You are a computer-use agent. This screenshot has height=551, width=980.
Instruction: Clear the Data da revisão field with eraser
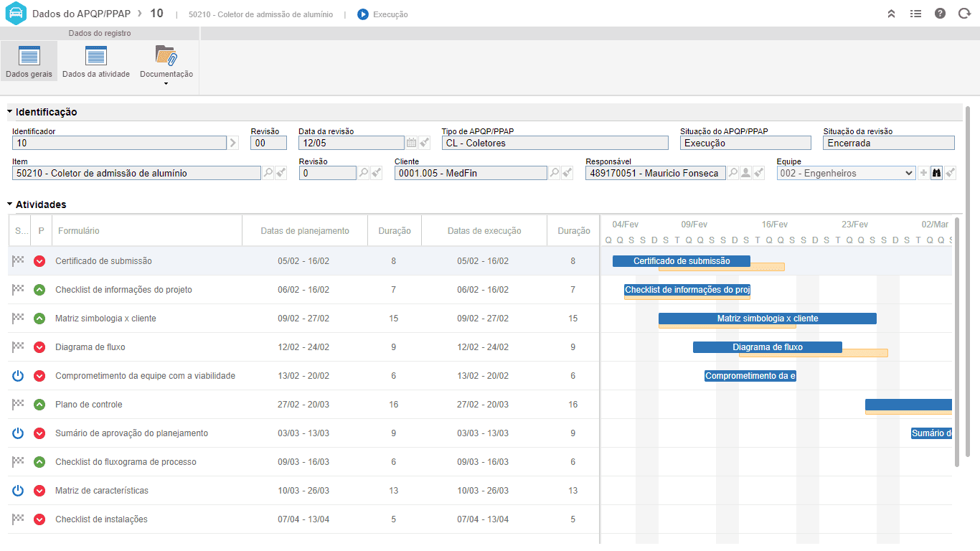pyautogui.click(x=424, y=143)
